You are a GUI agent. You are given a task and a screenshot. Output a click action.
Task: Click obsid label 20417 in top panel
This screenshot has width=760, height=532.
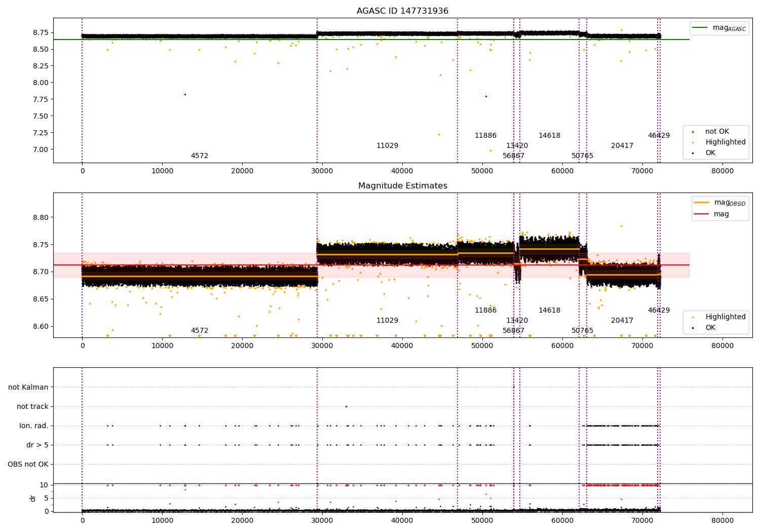(x=622, y=146)
